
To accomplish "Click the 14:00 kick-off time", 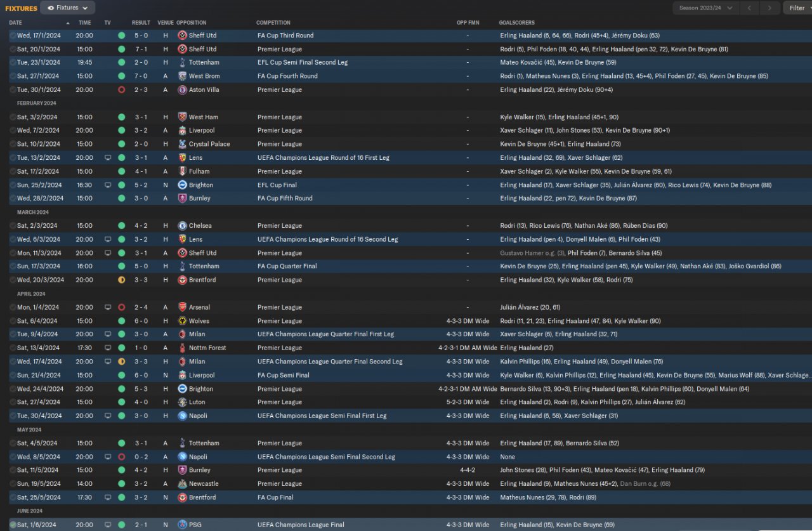I will (84, 483).
